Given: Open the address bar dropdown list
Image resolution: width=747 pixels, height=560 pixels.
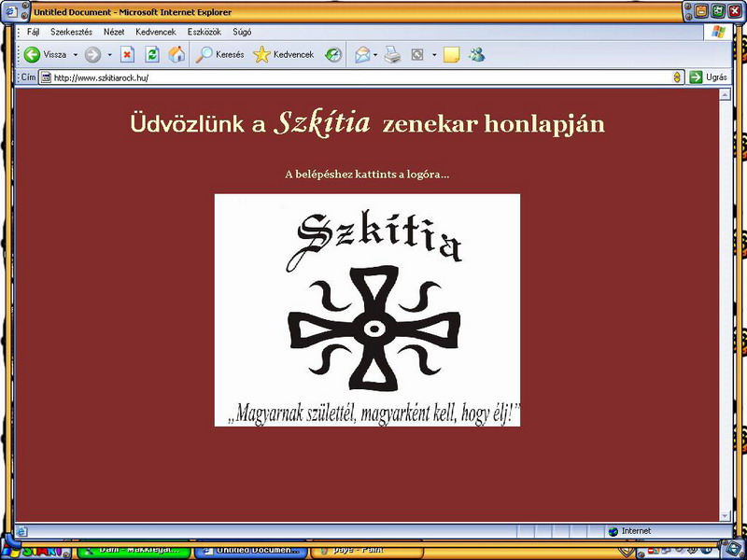Looking at the screenshot, I should [x=677, y=77].
